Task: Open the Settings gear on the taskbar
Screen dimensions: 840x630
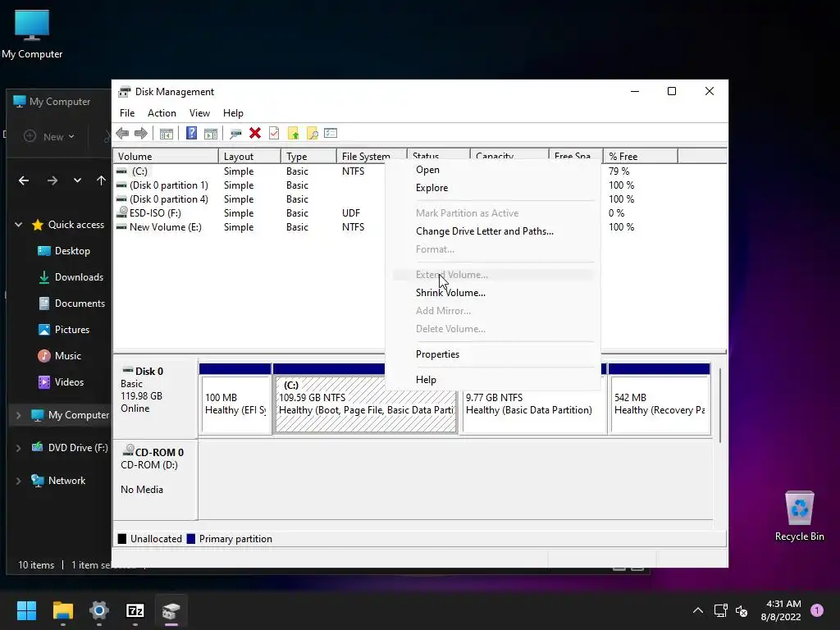Action: 99,610
